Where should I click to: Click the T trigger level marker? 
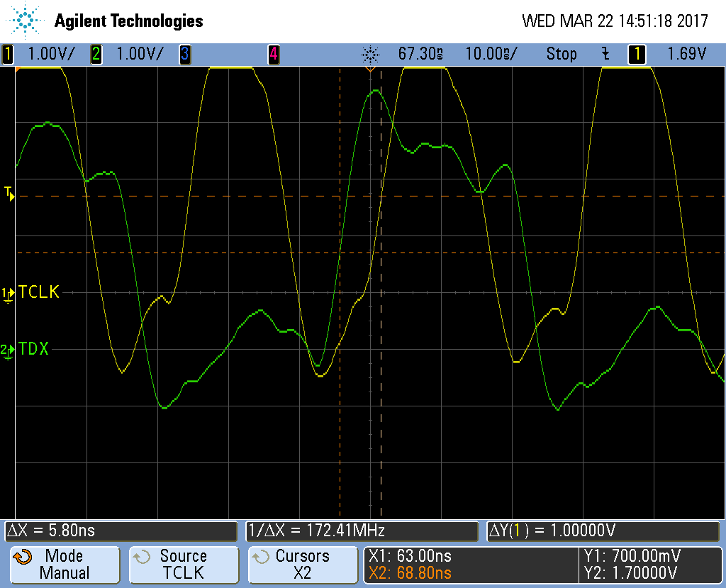click(x=9, y=192)
